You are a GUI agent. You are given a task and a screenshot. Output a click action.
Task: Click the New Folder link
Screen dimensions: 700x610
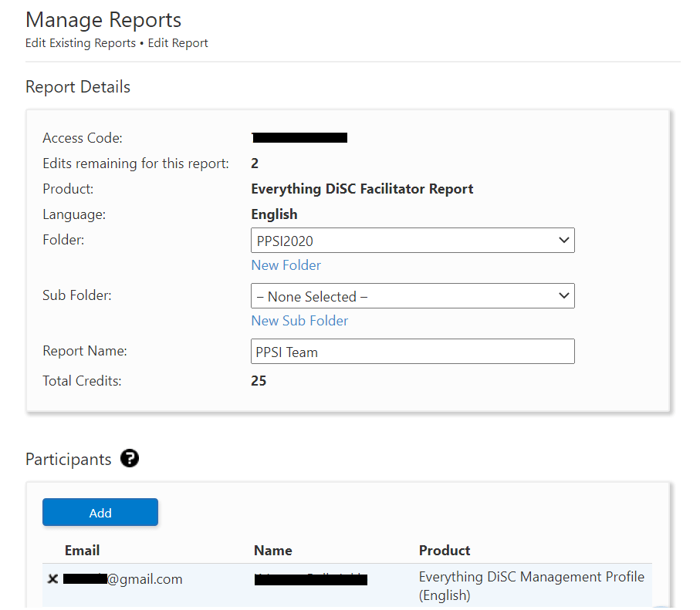click(286, 265)
